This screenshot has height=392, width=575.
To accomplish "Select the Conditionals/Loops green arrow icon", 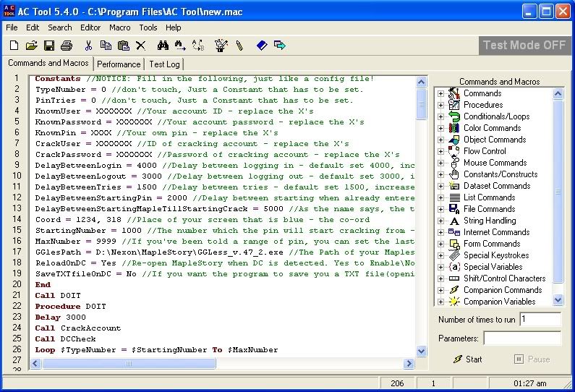I will 454,116.
